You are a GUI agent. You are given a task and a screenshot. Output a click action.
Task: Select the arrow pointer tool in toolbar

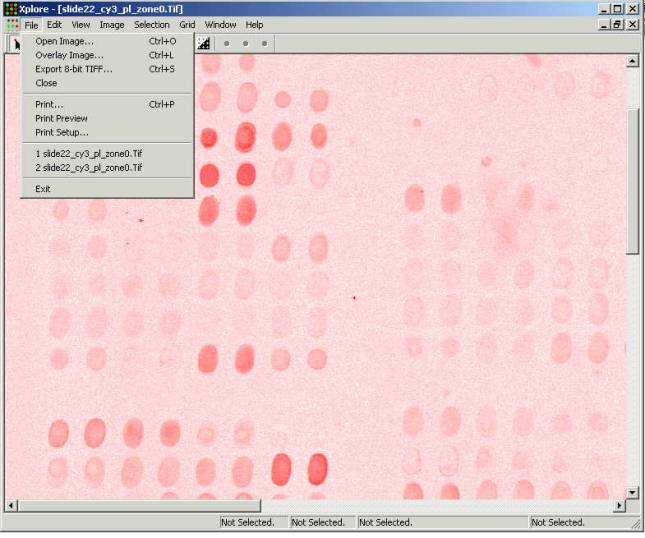click(17, 43)
